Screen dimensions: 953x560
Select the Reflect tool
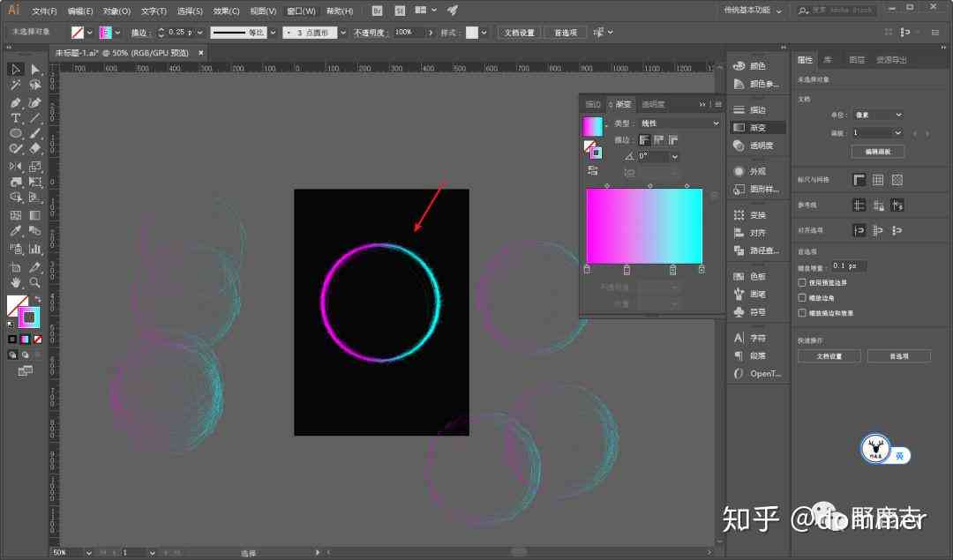pyautogui.click(x=16, y=166)
